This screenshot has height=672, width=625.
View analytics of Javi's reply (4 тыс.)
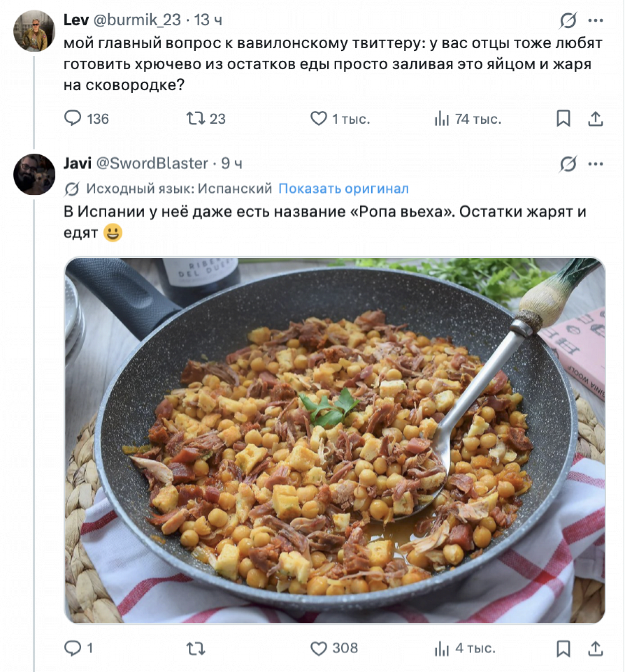(x=442, y=648)
